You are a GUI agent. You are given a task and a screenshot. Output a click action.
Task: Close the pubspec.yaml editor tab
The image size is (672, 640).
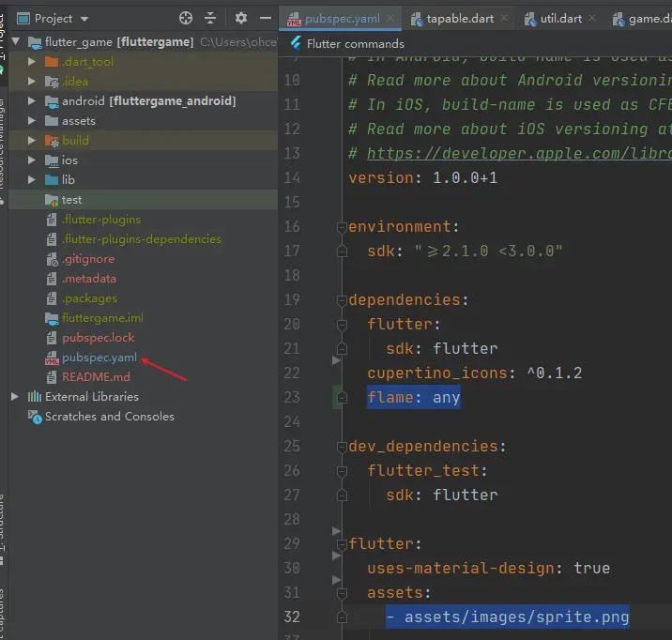(390, 19)
